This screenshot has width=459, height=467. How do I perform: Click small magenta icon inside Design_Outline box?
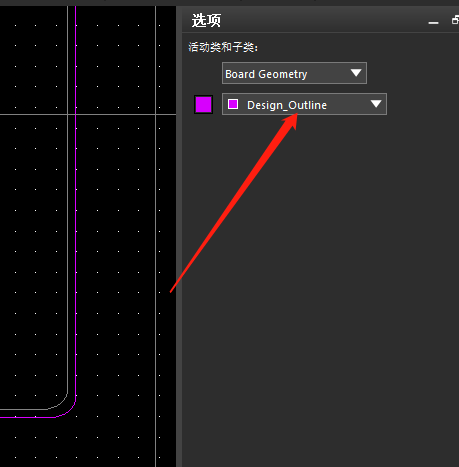233,104
